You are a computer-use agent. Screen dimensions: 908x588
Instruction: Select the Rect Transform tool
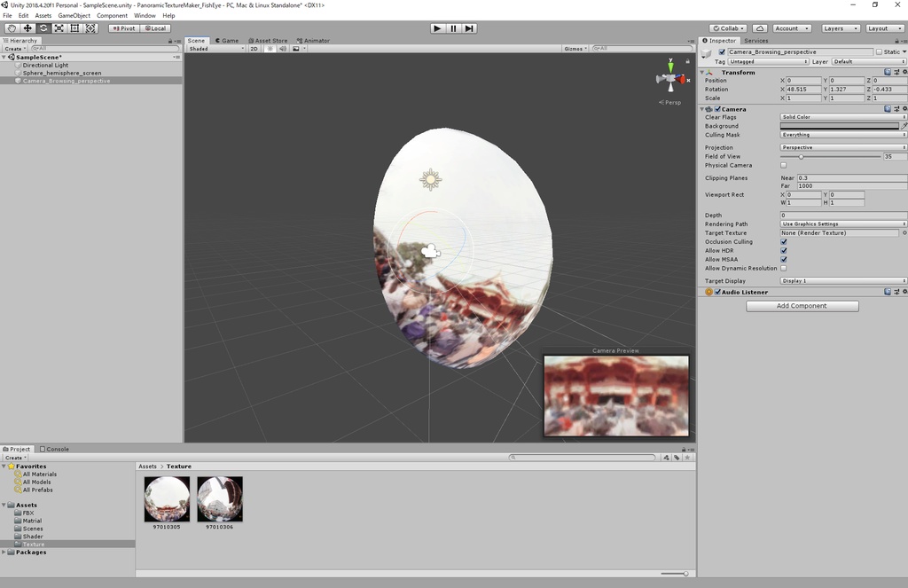[74, 27]
